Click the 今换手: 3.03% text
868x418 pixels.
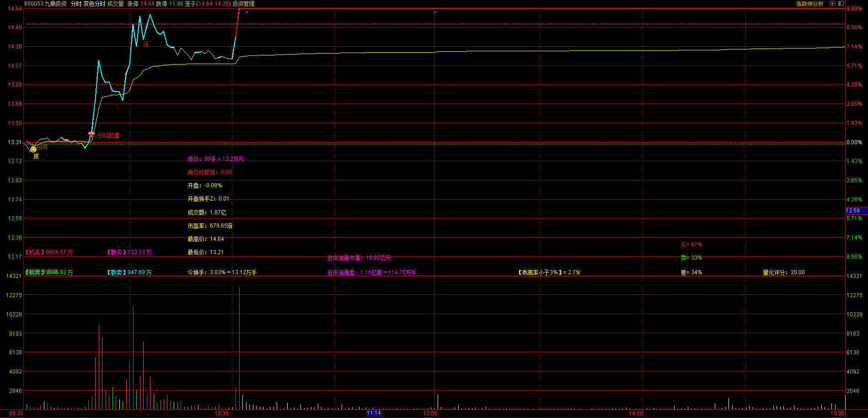[x=207, y=272]
